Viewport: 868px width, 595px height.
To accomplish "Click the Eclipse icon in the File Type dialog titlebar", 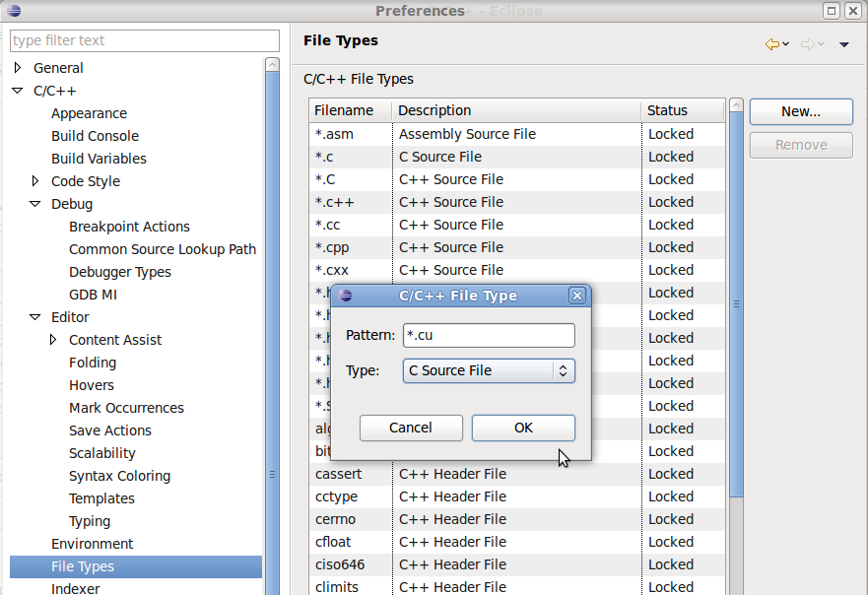I will coord(345,296).
